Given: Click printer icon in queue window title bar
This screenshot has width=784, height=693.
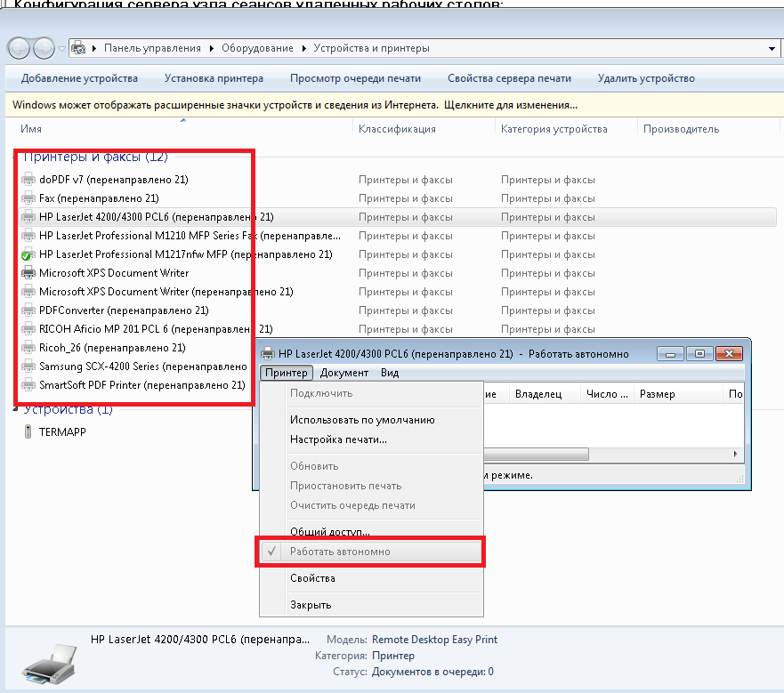Looking at the screenshot, I should pyautogui.click(x=268, y=353).
